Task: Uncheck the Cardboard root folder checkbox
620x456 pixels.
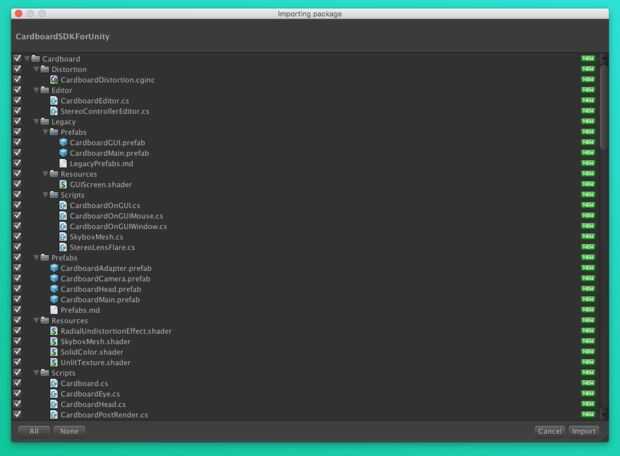Action: [x=17, y=59]
